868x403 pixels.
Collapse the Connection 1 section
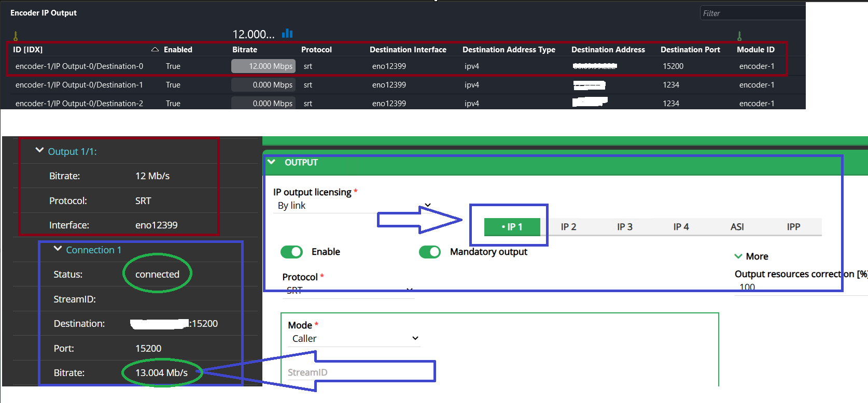pos(58,249)
